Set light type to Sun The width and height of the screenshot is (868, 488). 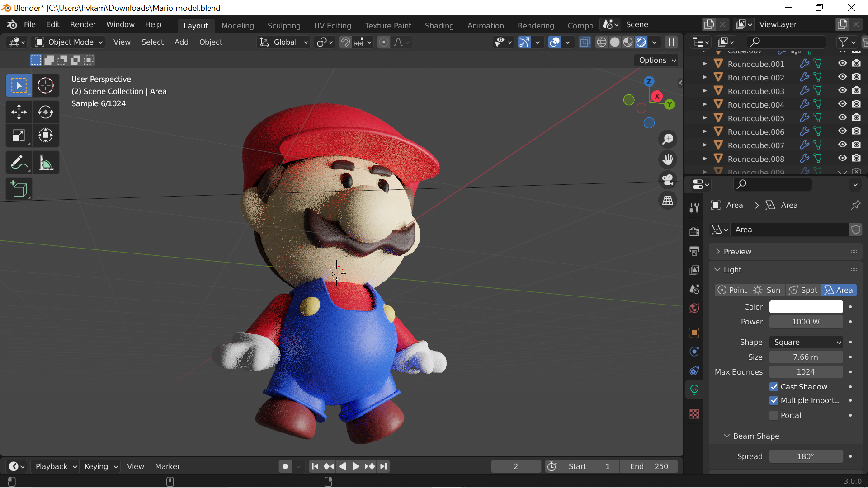(768, 290)
